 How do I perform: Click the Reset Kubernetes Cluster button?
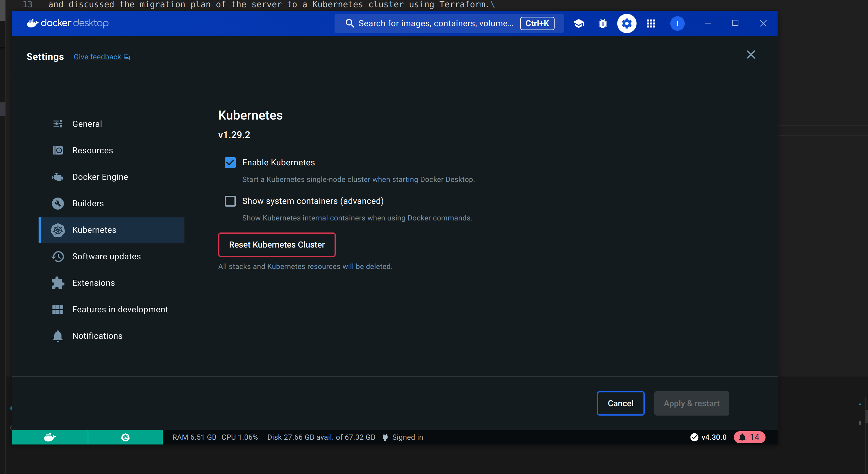coord(277,245)
